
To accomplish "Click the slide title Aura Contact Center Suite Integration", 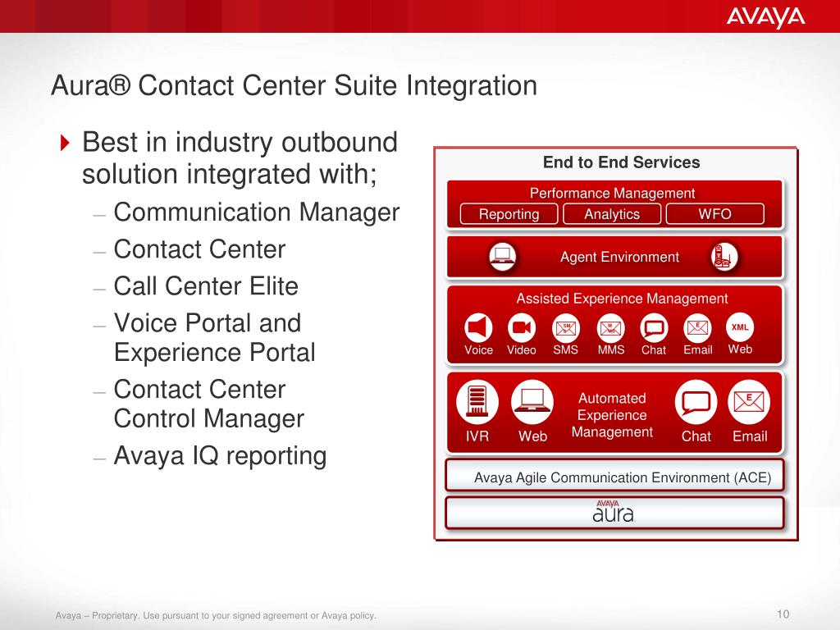I will tap(294, 85).
